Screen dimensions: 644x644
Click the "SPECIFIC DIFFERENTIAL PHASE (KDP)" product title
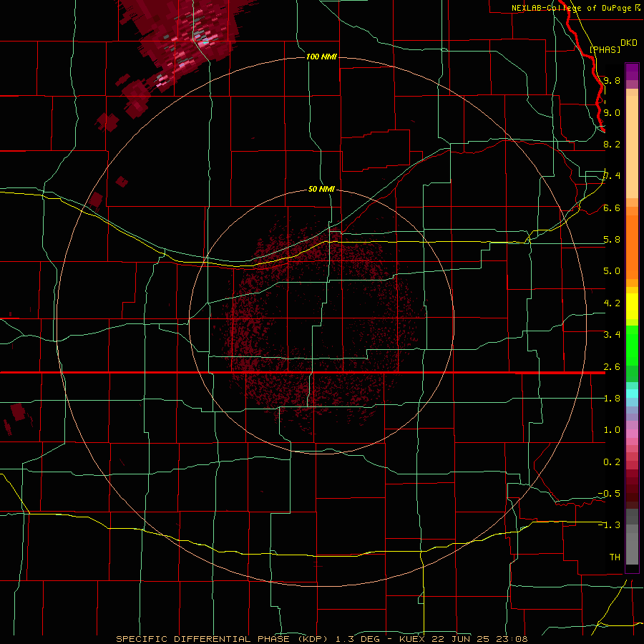click(222, 639)
